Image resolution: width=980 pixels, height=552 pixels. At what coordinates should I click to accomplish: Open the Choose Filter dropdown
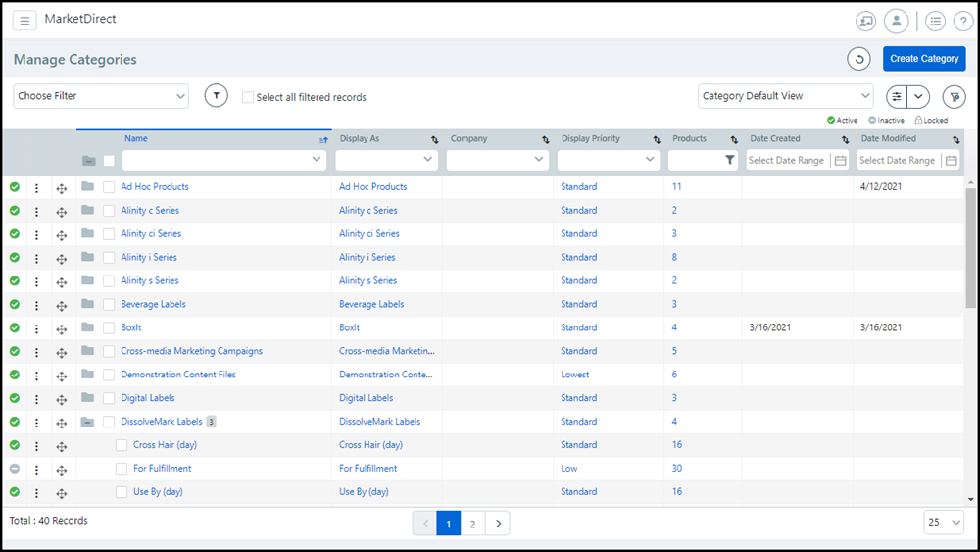pos(101,96)
